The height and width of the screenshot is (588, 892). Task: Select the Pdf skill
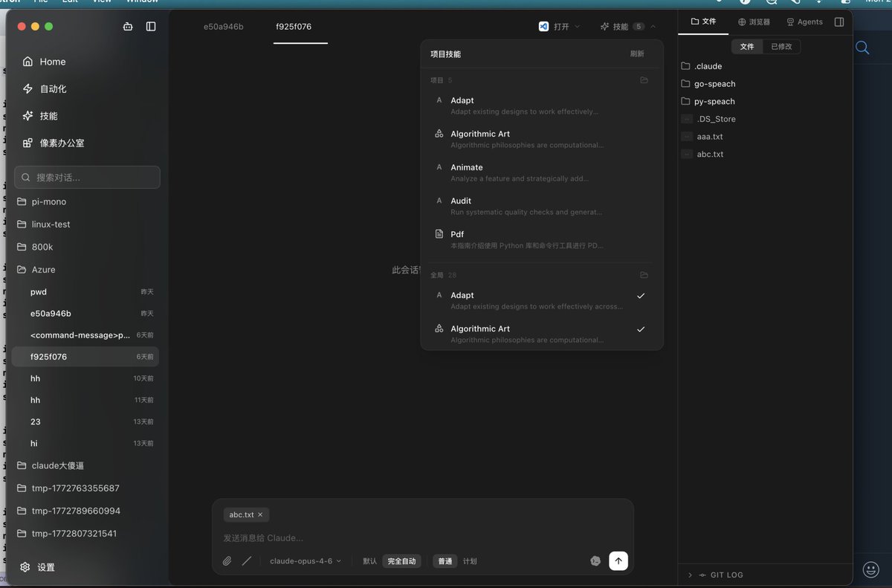(542, 239)
